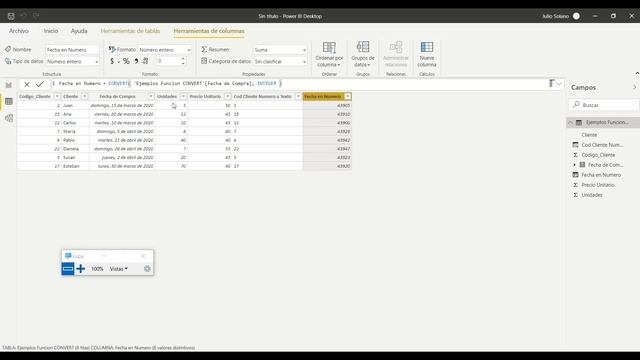Apply currency format with dollar icon
Screen dimensions: 640x360
click(112, 61)
